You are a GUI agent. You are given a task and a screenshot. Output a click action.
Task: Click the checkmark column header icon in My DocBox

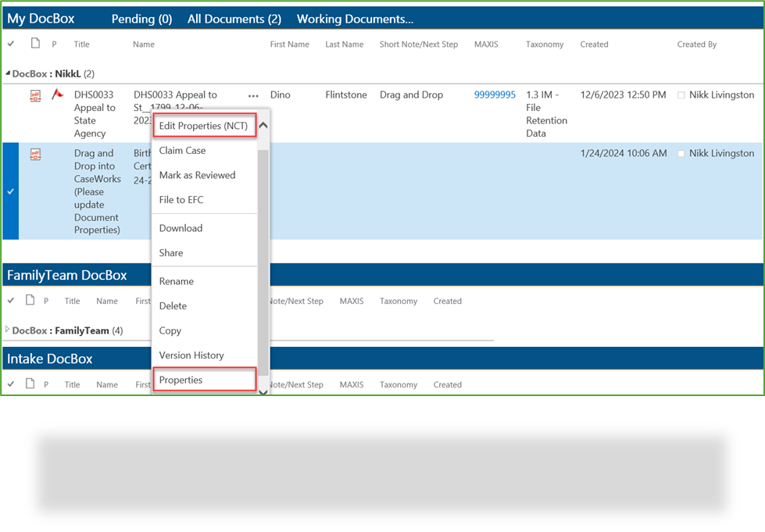(x=11, y=44)
